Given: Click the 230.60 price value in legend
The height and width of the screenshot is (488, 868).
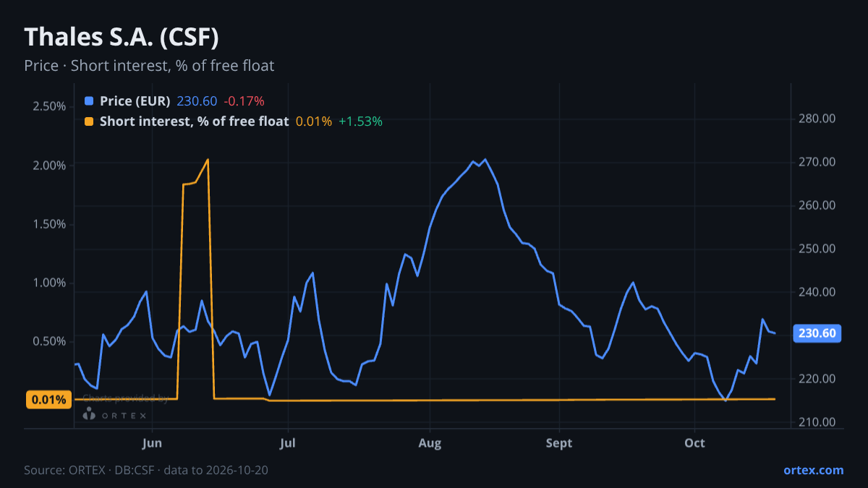Looking at the screenshot, I should pyautogui.click(x=197, y=101).
